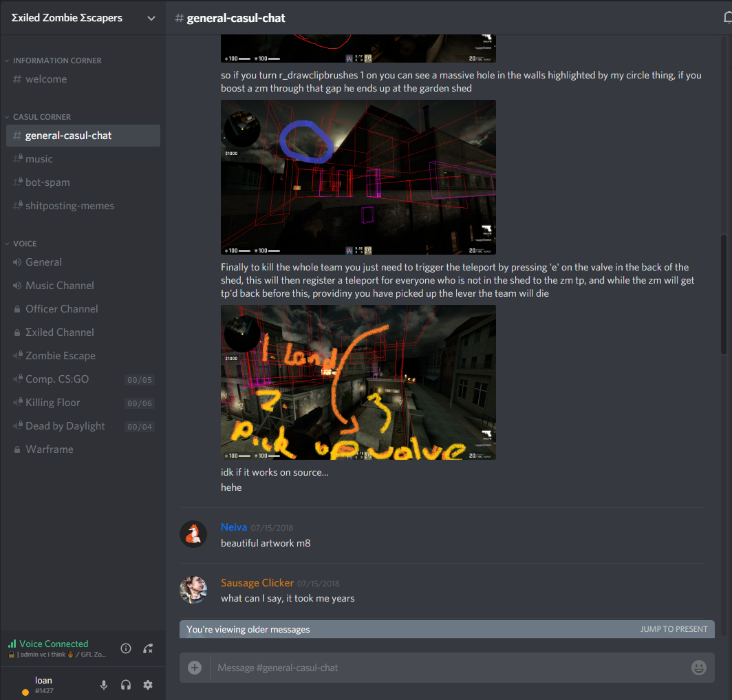Click the general-casul-chat header title
732x700 pixels.
(x=236, y=18)
